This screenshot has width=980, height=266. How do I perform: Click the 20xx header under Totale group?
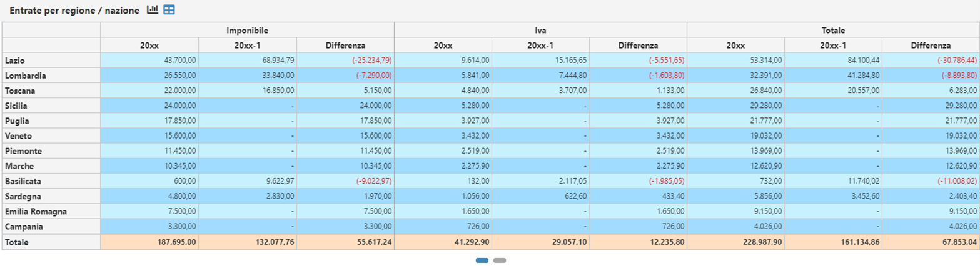735,46
